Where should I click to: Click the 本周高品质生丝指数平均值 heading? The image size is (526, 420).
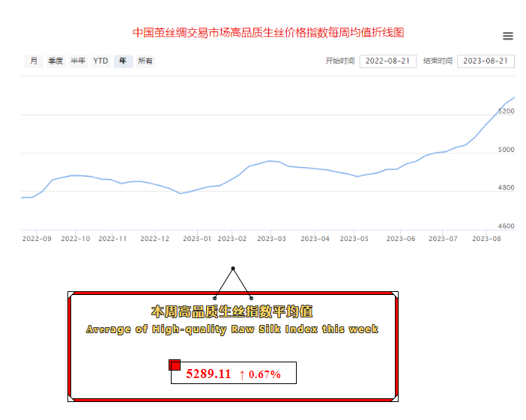pos(232,310)
